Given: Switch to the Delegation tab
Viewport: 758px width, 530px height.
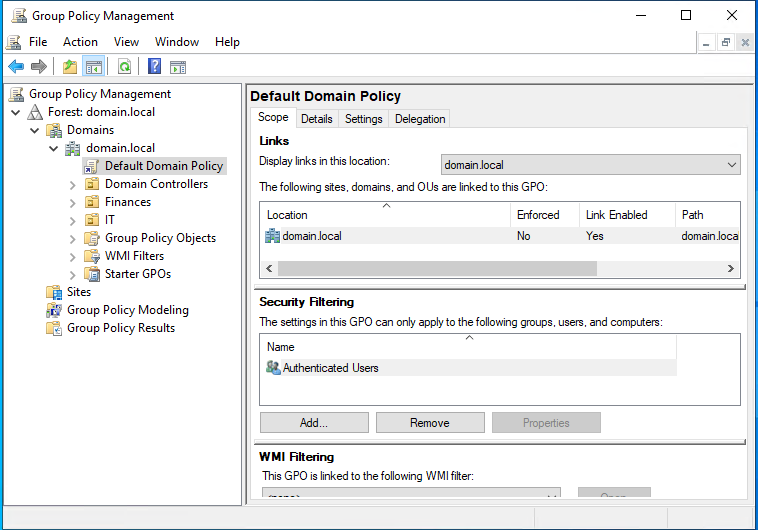Looking at the screenshot, I should coord(420,119).
